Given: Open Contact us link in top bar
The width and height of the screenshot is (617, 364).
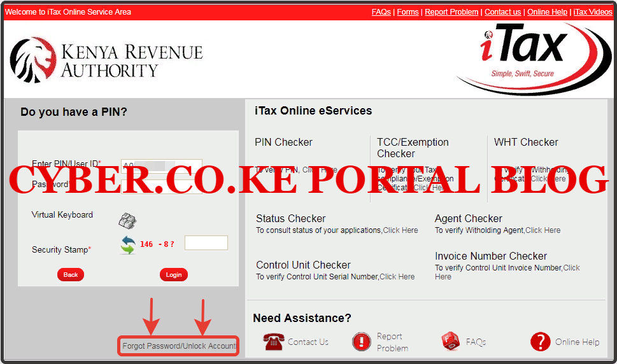Looking at the screenshot, I should click(502, 12).
